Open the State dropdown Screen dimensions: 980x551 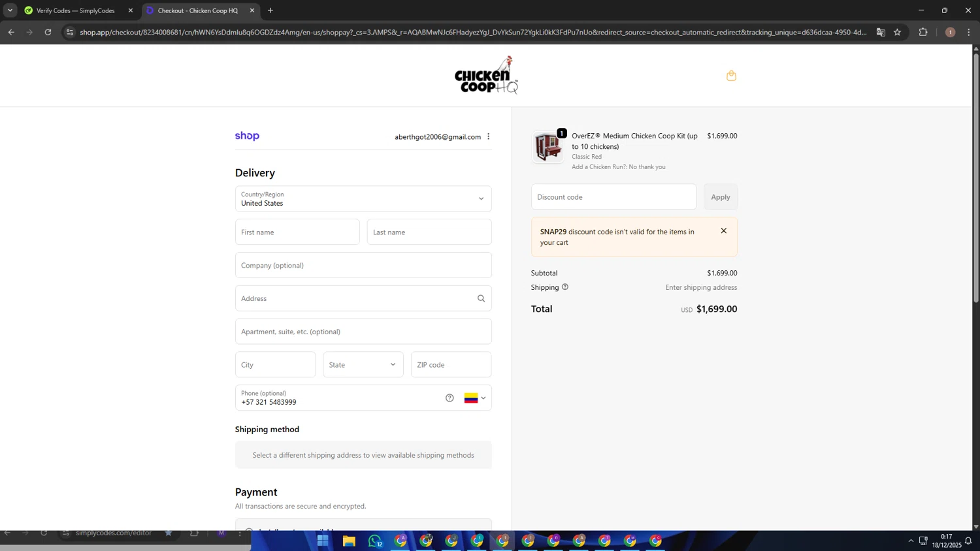(363, 364)
